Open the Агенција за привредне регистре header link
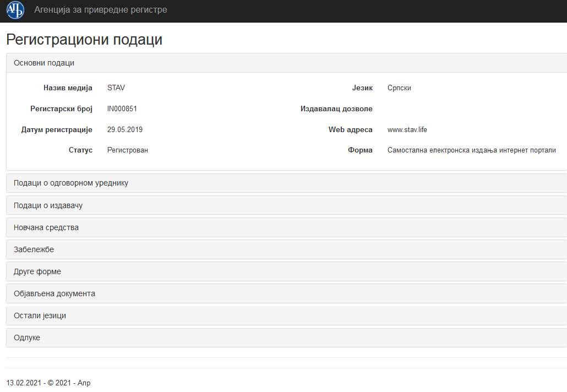The image size is (567, 392). (x=100, y=10)
